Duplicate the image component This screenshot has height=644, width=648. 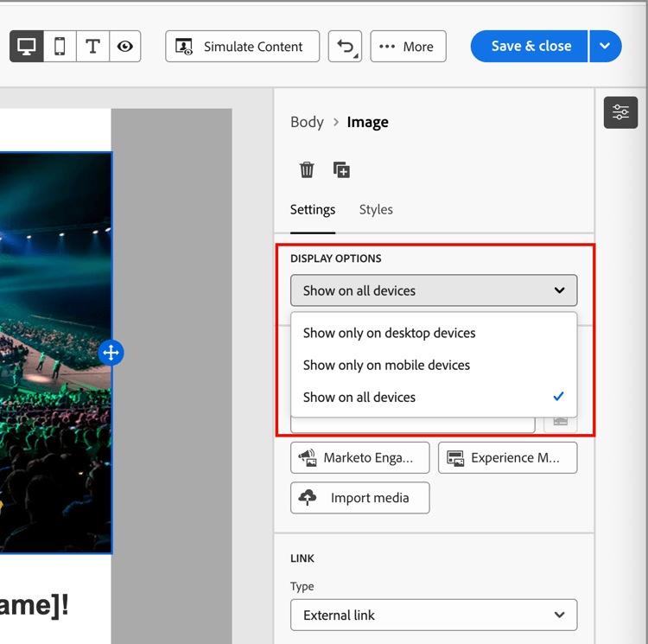pyautogui.click(x=341, y=169)
